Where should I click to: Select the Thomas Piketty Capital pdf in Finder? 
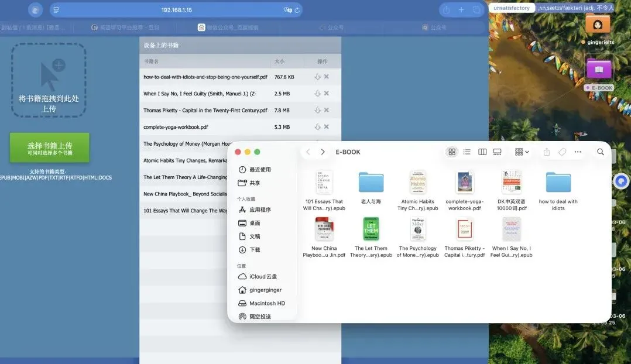pos(464,238)
